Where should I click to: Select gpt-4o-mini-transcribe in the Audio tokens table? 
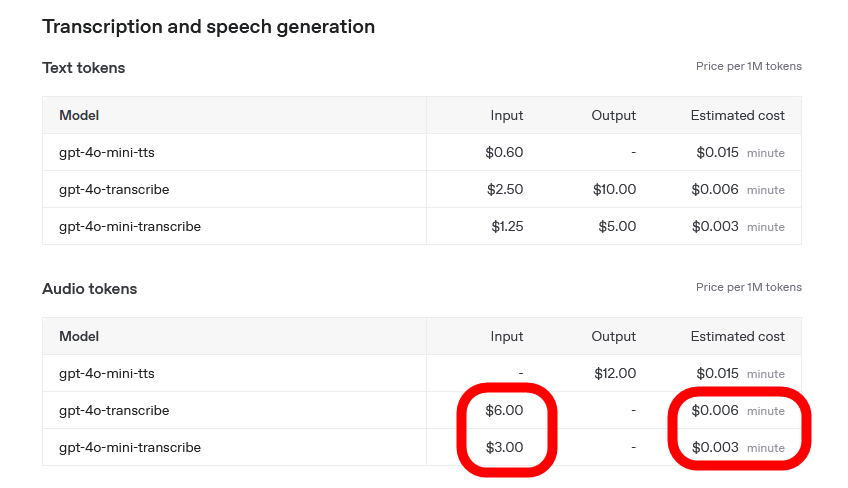(130, 448)
